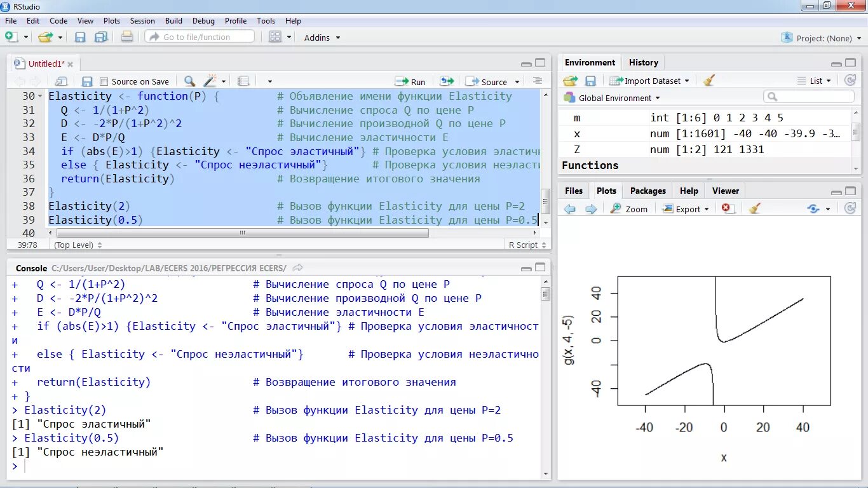
Task: Open the Help menu
Action: [293, 21]
